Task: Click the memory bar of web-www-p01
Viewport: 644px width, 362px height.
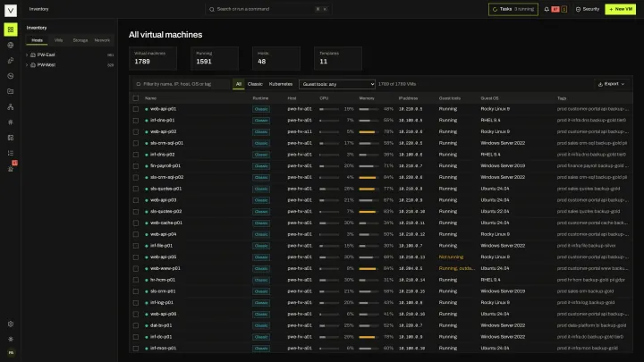Action: click(x=369, y=268)
